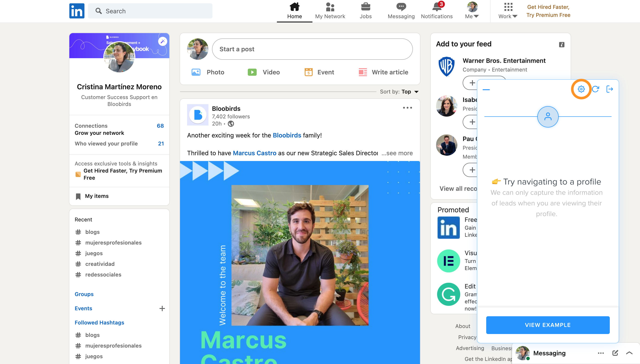Image resolution: width=640 pixels, height=364 pixels.
Task: Open recent hashtag mujeresprofesionales
Action: point(108,243)
